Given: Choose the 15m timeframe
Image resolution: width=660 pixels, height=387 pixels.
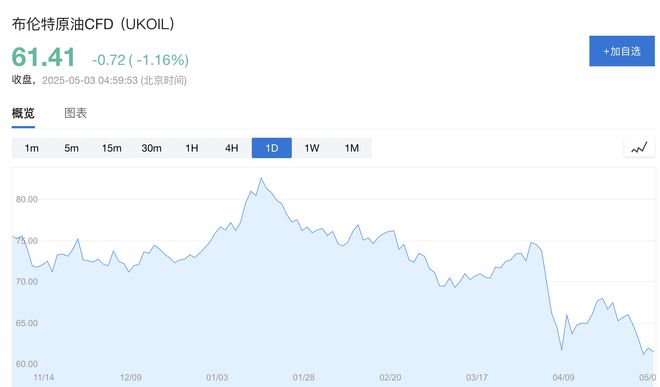Looking at the screenshot, I should click(112, 148).
